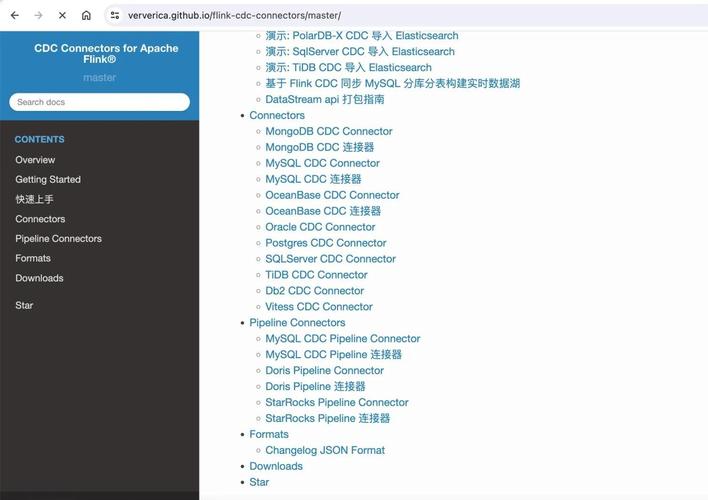Open Downloads in sidebar
The width and height of the screenshot is (708, 500).
tap(39, 278)
